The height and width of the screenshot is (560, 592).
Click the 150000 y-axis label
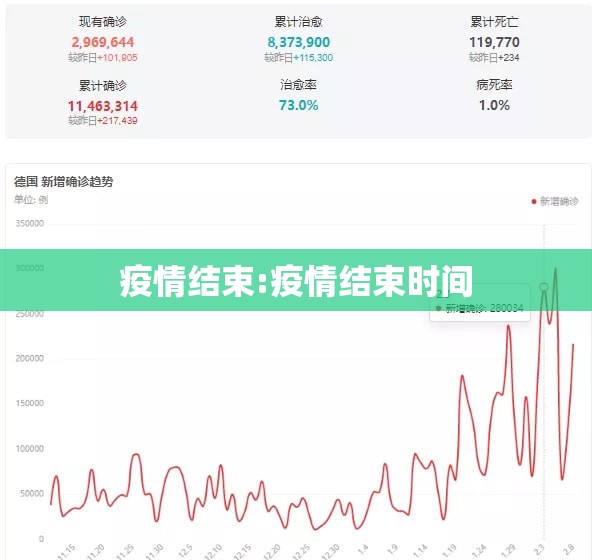pos(30,403)
